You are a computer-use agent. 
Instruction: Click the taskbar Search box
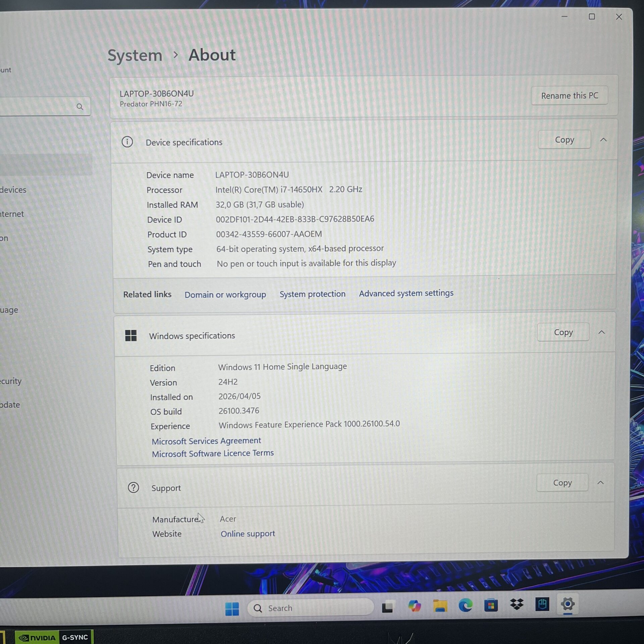coord(311,608)
